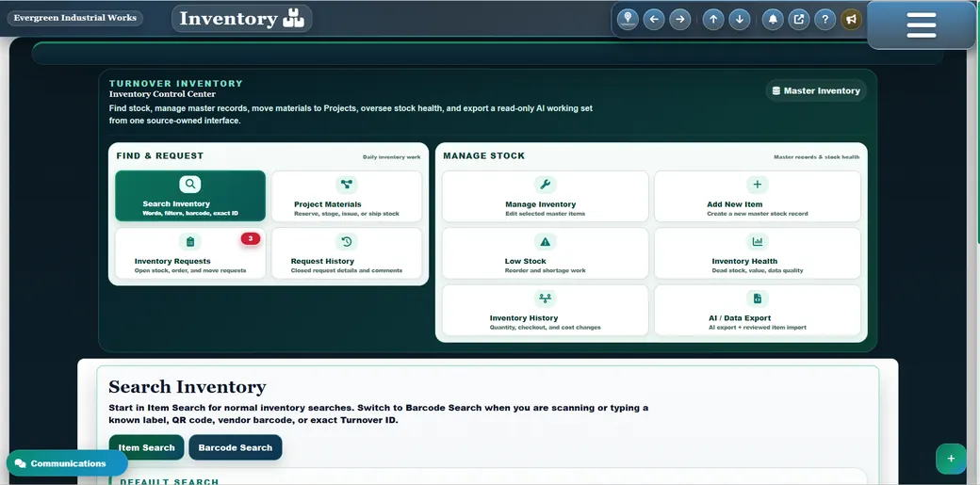This screenshot has height=485, width=980.
Task: Click the green floating plus button
Action: [x=951, y=459]
